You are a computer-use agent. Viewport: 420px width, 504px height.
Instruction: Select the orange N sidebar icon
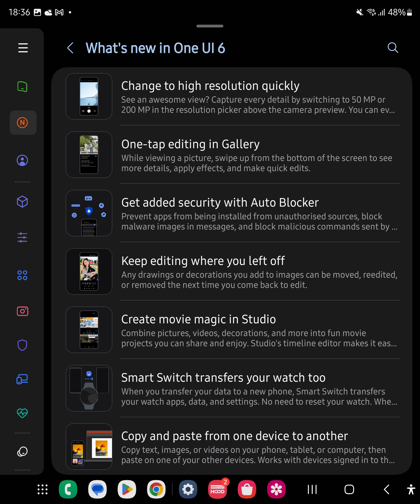pyautogui.click(x=22, y=123)
